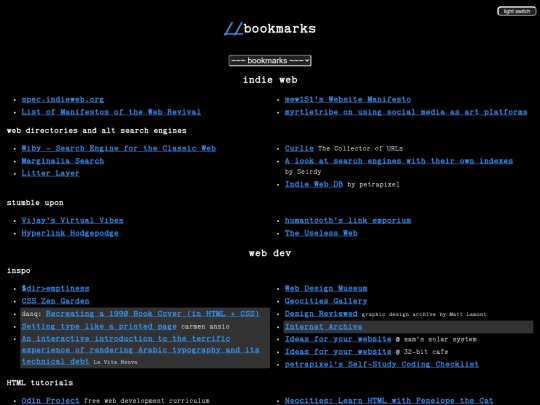Click the light switch toggle button
The height and width of the screenshot is (405, 540).
517,11
